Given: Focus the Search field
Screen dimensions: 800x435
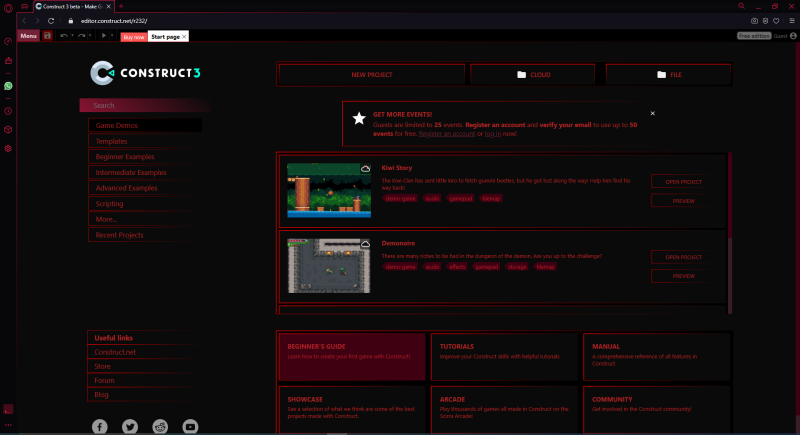Looking at the screenshot, I should point(145,105).
